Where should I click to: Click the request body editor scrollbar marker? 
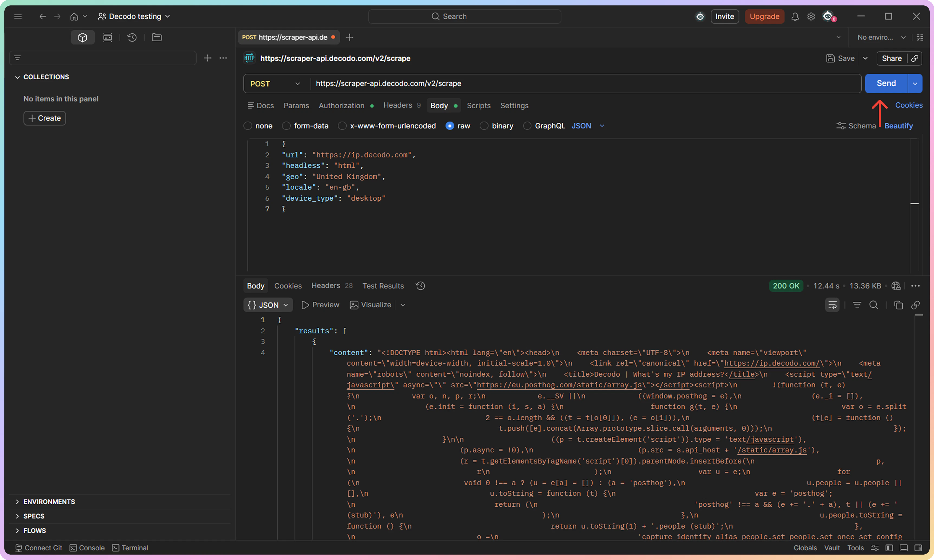coord(914,204)
